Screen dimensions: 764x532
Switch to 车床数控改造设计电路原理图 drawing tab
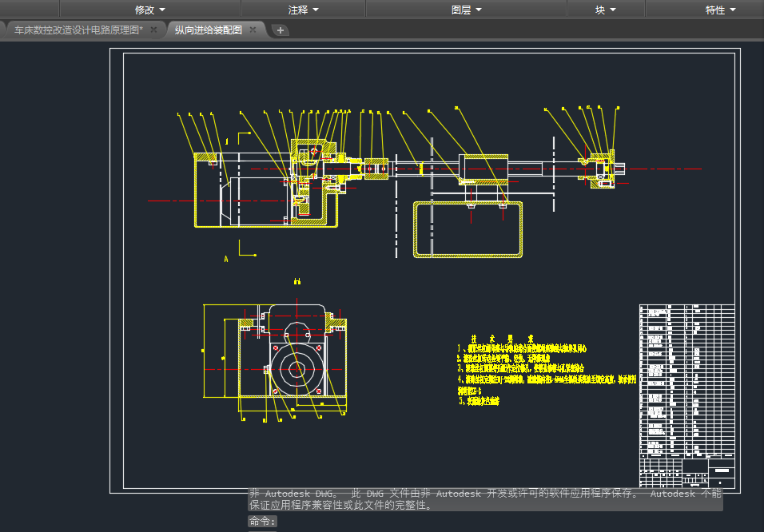(78, 30)
